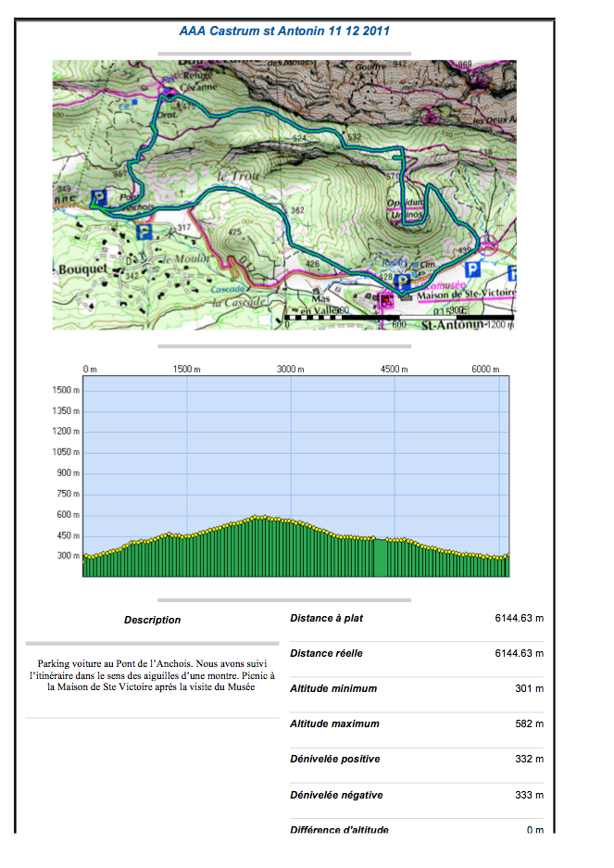This screenshot has width=614, height=868.
Task: Click the '4500 m' distance axis label
Action: 395,370
